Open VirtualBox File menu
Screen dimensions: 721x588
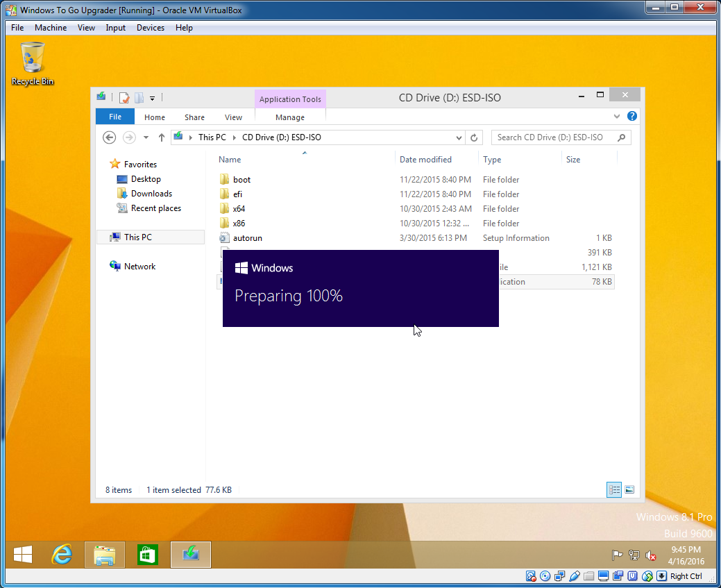click(x=17, y=28)
